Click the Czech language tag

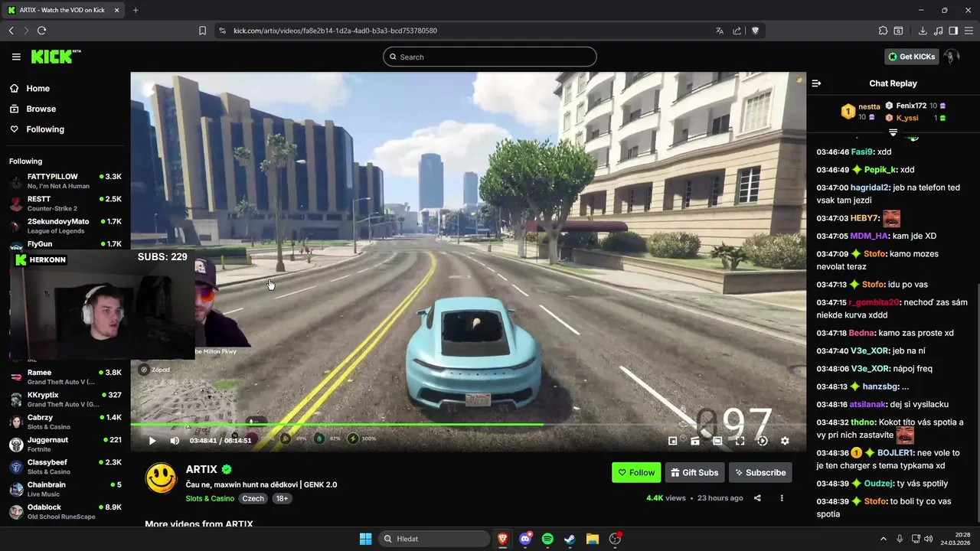click(253, 498)
